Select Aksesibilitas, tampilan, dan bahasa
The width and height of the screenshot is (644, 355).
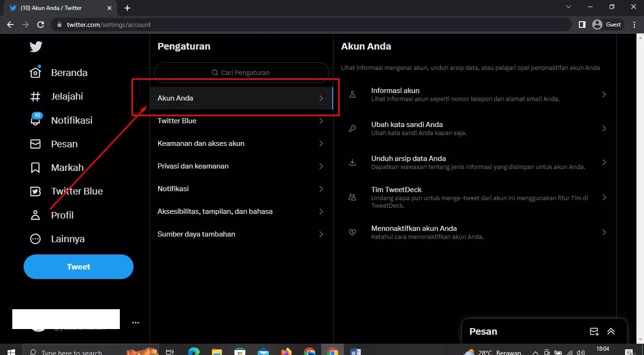click(242, 211)
